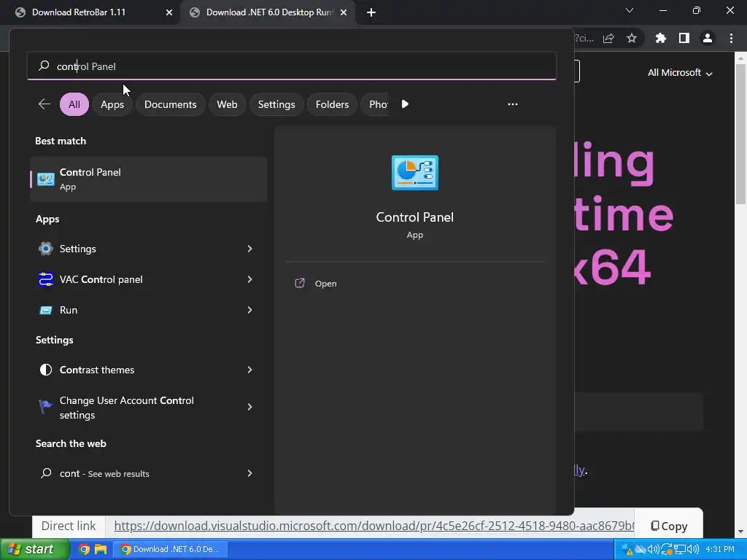The height and width of the screenshot is (560, 747).
Task: Close the Download .NET 6.0 tab
Action: pos(344,12)
